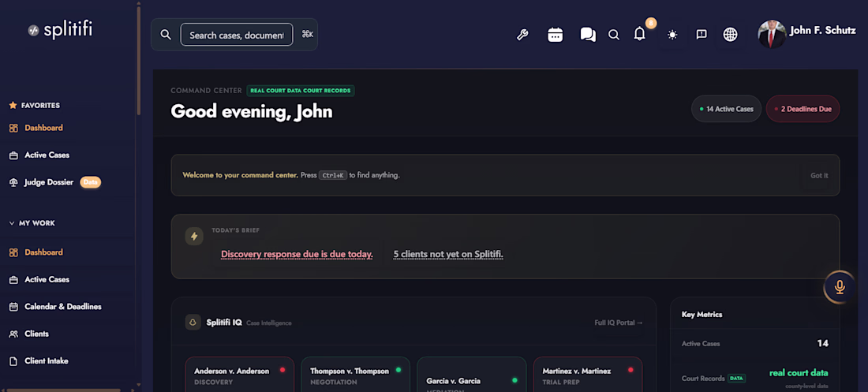Open notifications bell icon
868x392 pixels.
pos(639,35)
